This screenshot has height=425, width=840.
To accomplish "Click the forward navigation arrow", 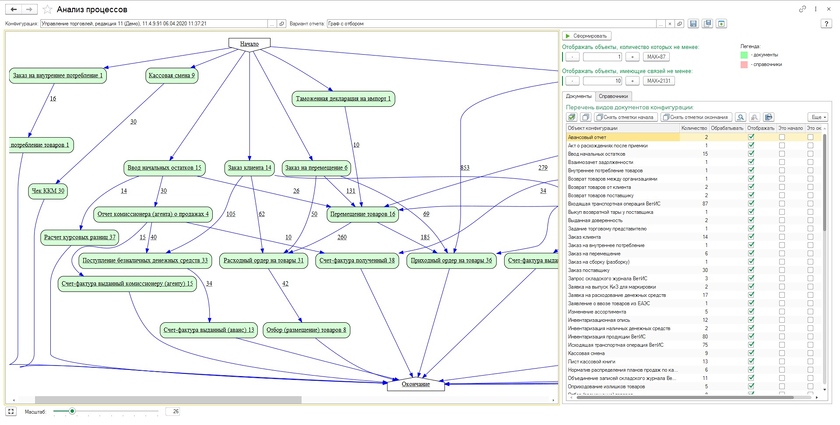I will pyautogui.click(x=27, y=8).
